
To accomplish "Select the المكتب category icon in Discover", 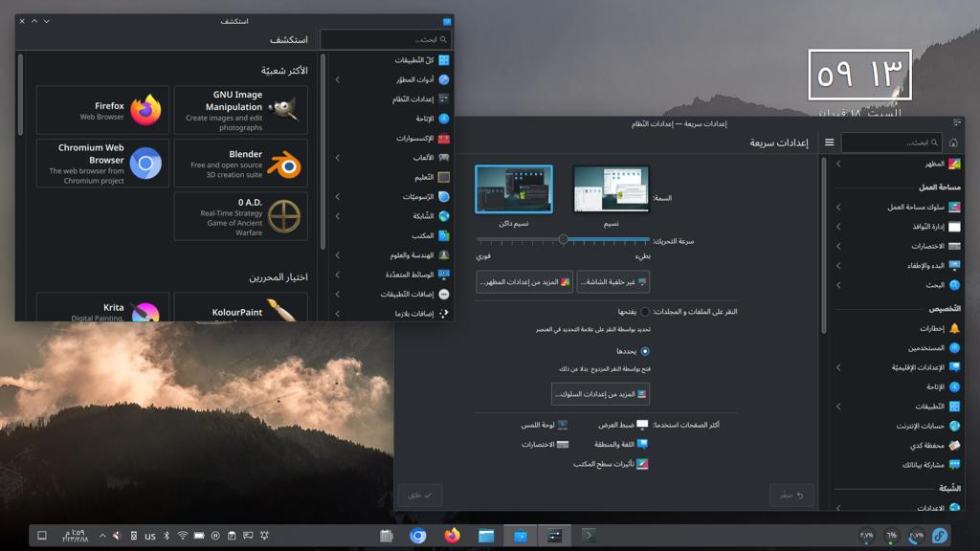I will pyautogui.click(x=444, y=235).
